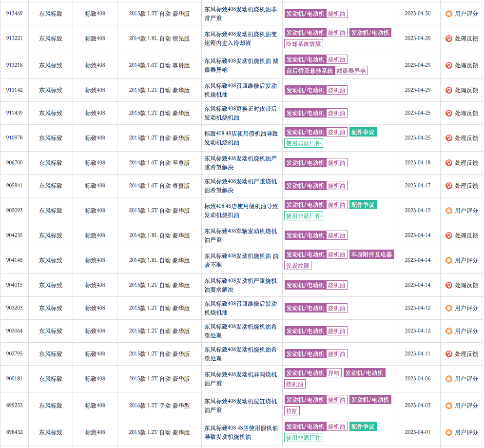Click the red feedback icon in row 913218

click(449, 65)
